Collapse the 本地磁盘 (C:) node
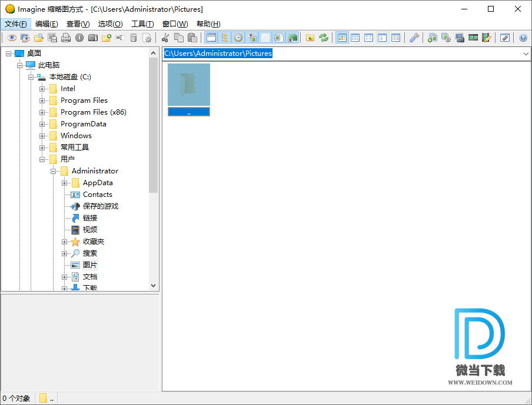 [x=31, y=77]
